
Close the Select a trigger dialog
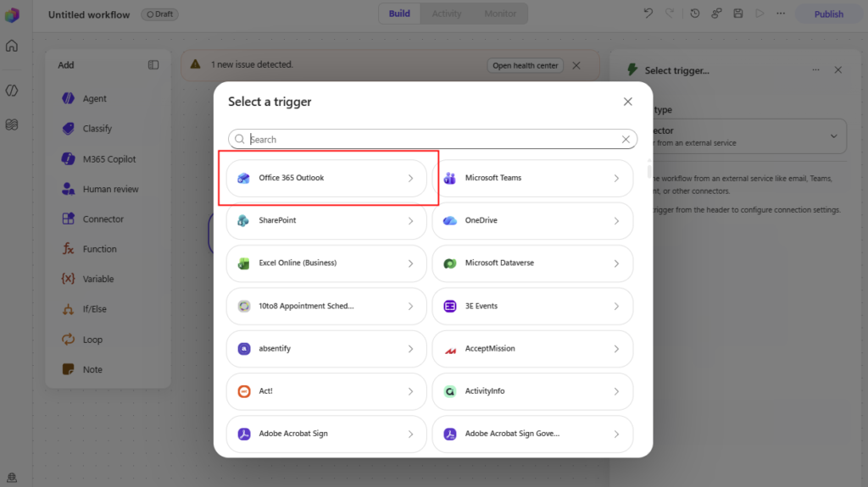click(628, 102)
